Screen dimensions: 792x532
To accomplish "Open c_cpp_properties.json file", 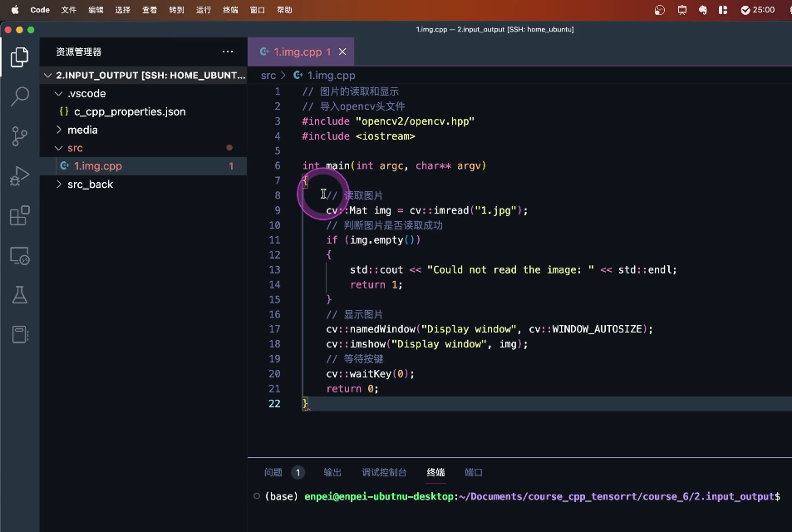I will pos(130,111).
